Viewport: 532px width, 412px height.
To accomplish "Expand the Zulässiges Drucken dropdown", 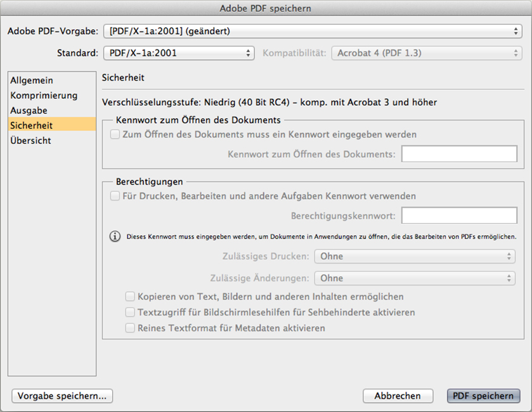I will point(415,256).
